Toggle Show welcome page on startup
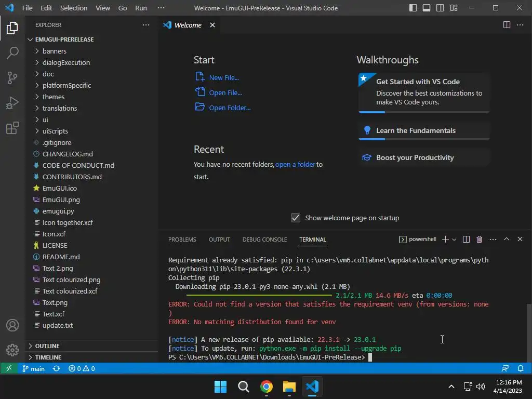 click(x=296, y=218)
